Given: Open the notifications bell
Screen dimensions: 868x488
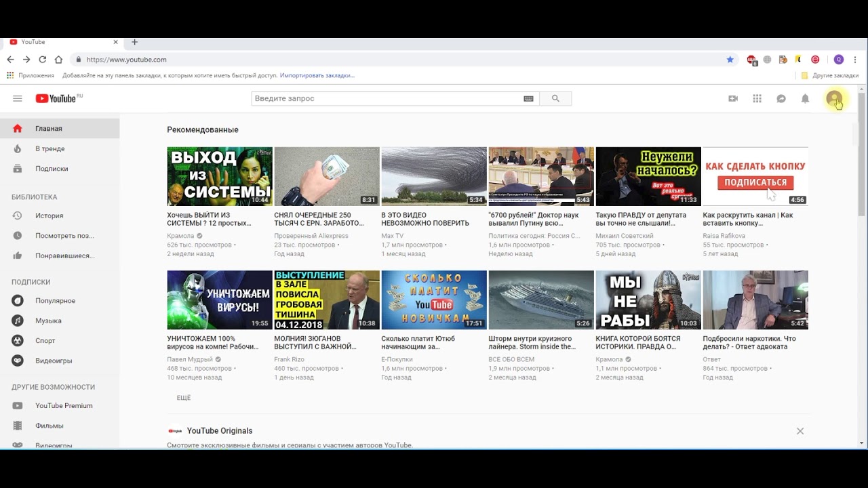Looking at the screenshot, I should click(805, 98).
